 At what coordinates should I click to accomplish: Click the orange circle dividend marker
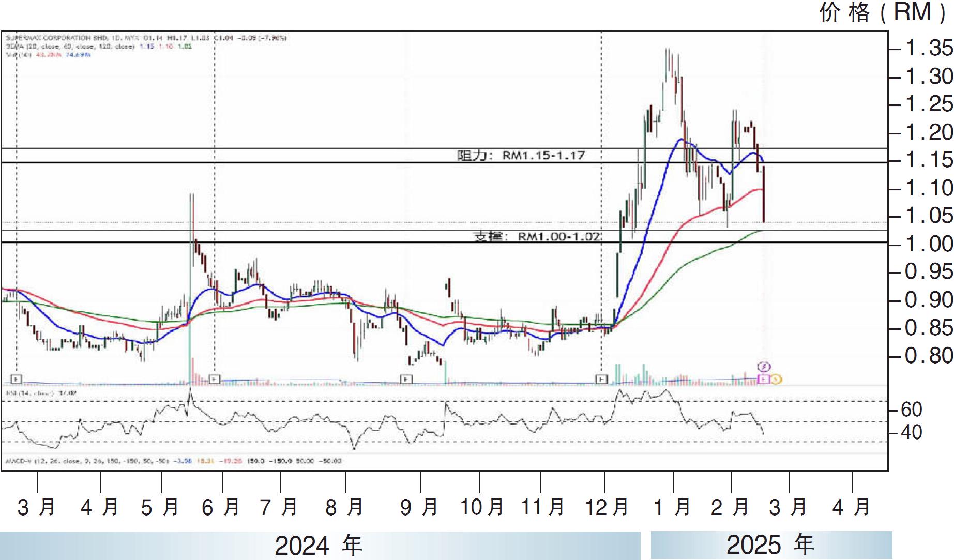pos(776,380)
